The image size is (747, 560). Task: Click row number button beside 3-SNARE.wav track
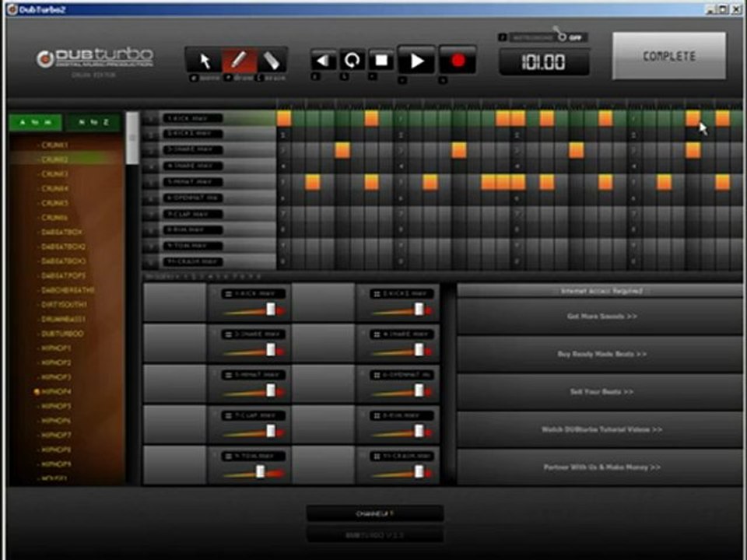click(x=151, y=150)
